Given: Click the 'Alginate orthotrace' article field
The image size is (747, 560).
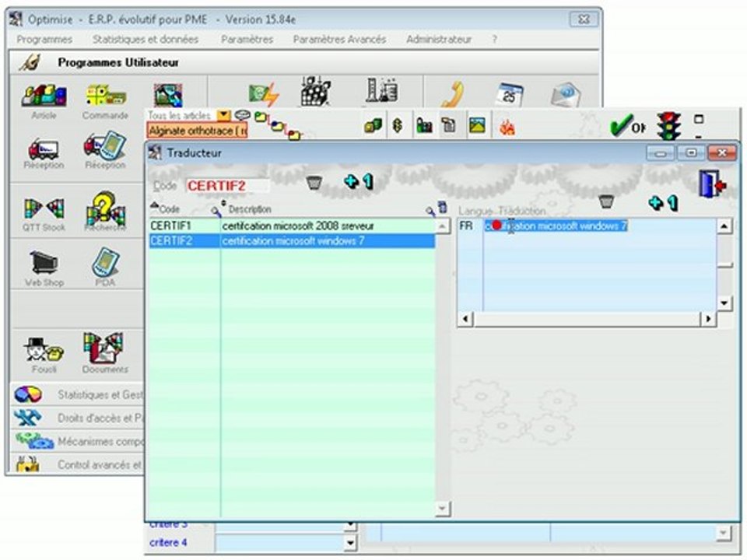Looking at the screenshot, I should 197,131.
